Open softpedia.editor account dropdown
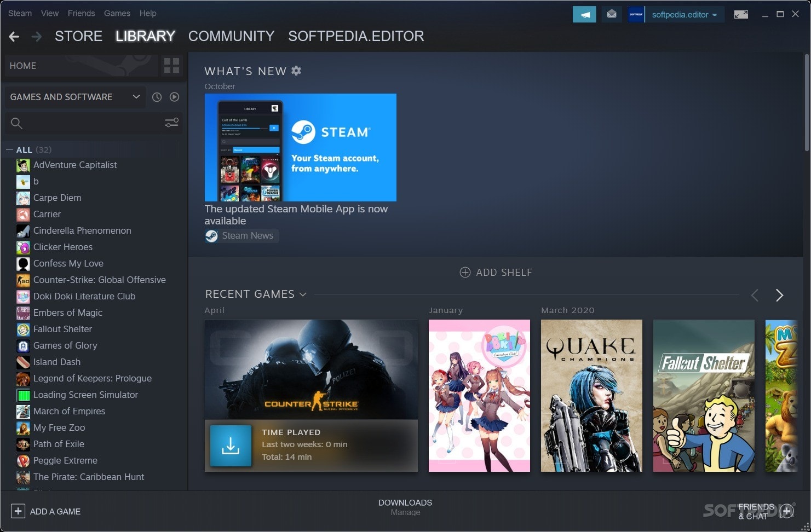Image resolution: width=811 pixels, height=532 pixels. pos(685,15)
